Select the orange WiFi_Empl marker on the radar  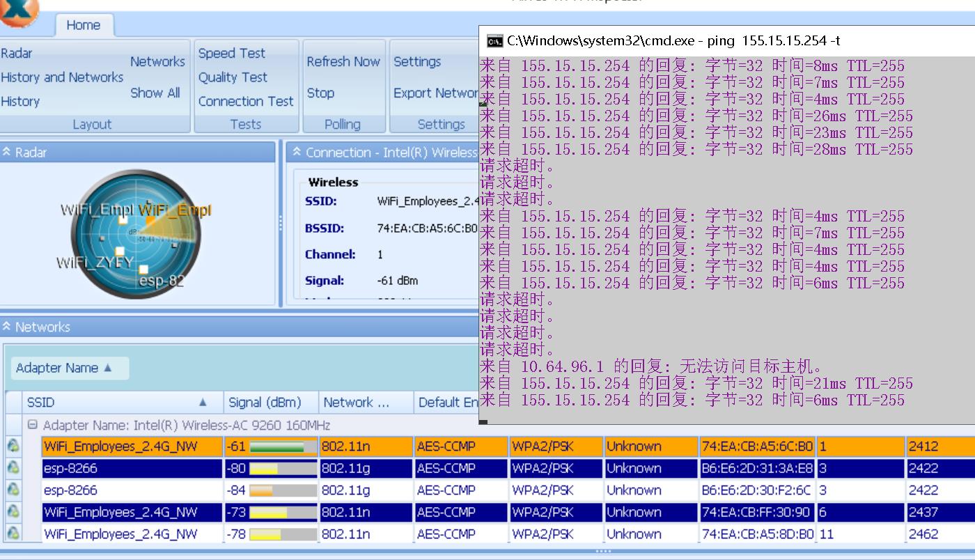coord(150,220)
